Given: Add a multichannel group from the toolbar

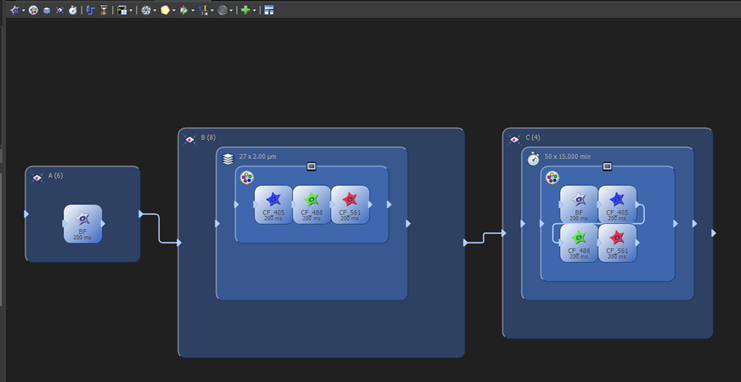Looking at the screenshot, I should (x=33, y=10).
